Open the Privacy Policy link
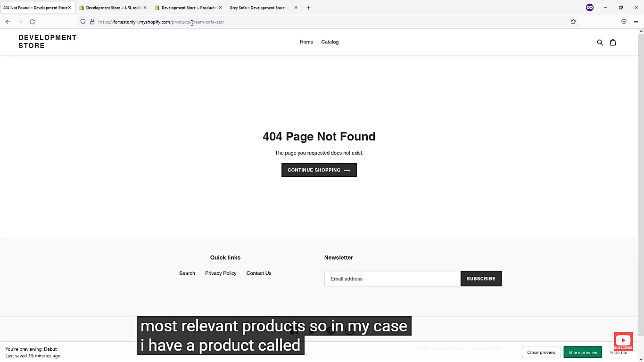 221,273
